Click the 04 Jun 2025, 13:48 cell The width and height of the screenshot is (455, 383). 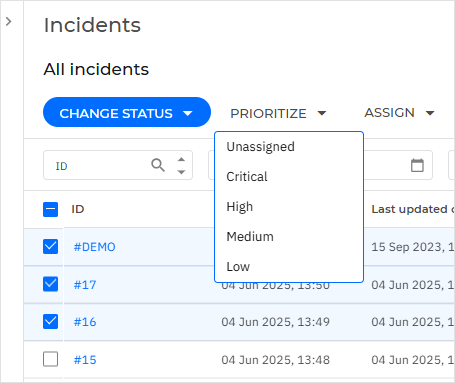pyautogui.click(x=275, y=360)
